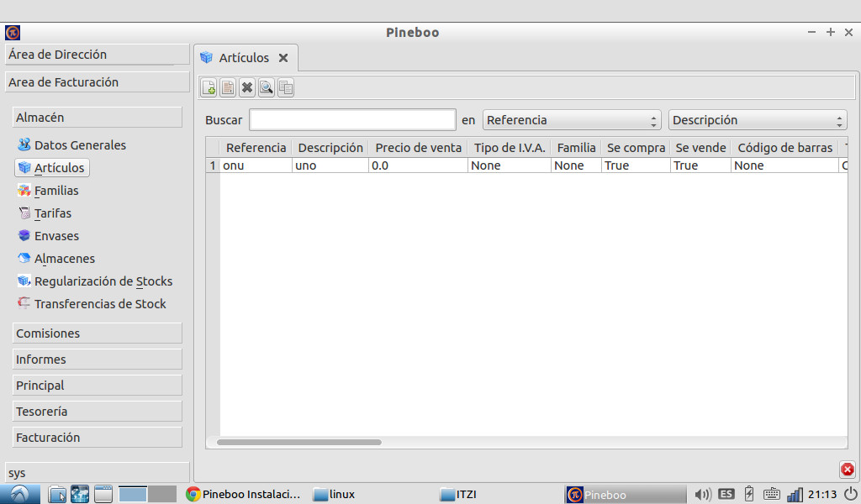Expand the Comisiones section
The image size is (861, 504).
click(98, 333)
